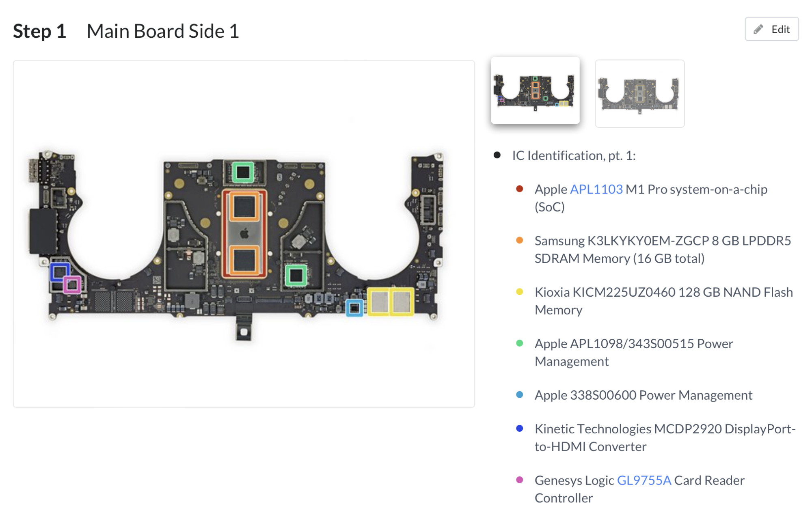
Task: Click the orange bullet beside Samsung memory
Action: (519, 240)
